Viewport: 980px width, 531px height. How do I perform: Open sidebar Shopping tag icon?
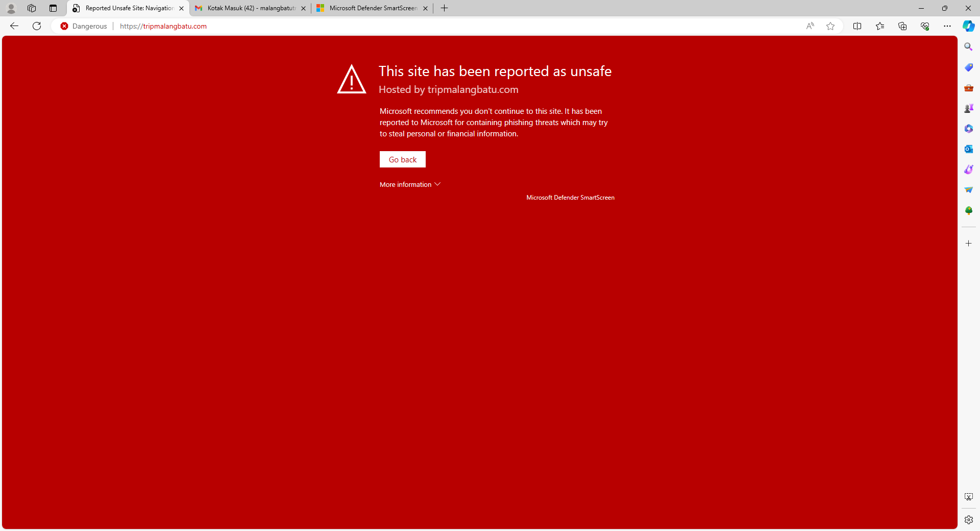[968, 67]
